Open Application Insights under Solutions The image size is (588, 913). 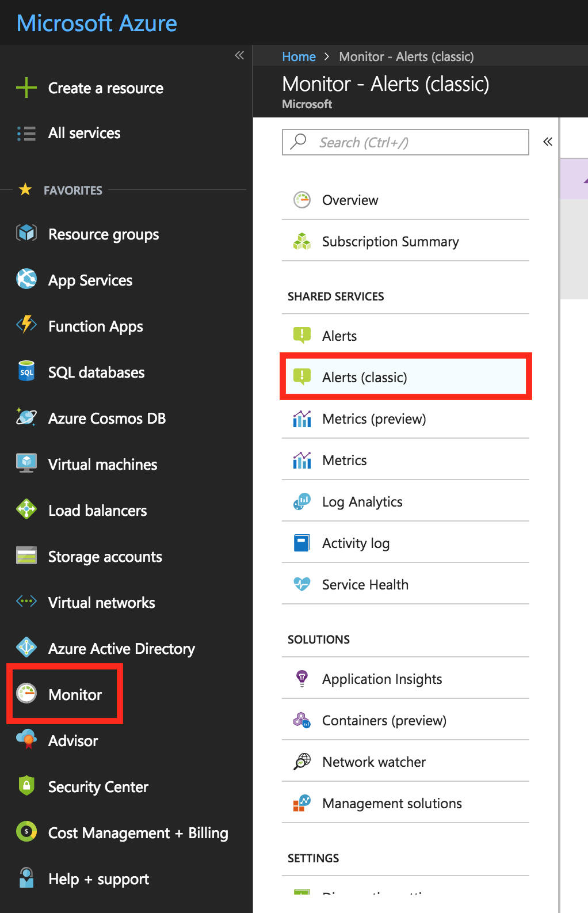point(406,679)
